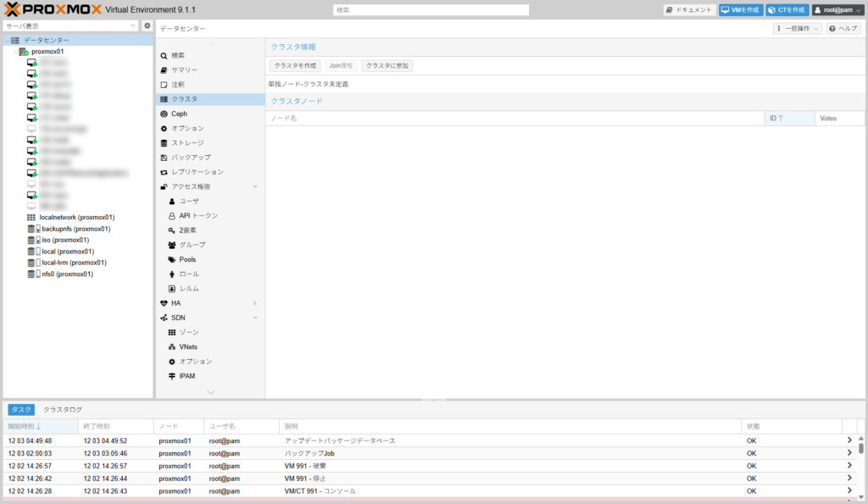Click the search field in the header

(x=431, y=9)
